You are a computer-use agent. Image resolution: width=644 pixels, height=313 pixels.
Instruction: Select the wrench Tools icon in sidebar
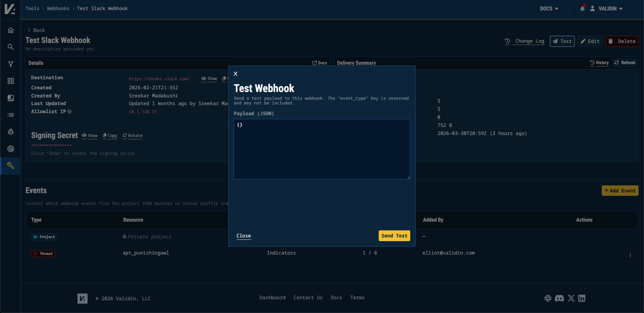[x=10, y=166]
